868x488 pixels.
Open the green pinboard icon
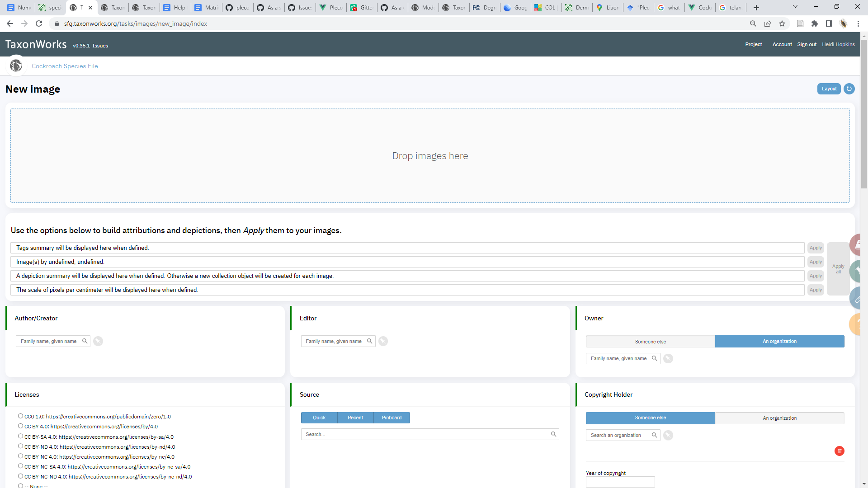[858, 271]
